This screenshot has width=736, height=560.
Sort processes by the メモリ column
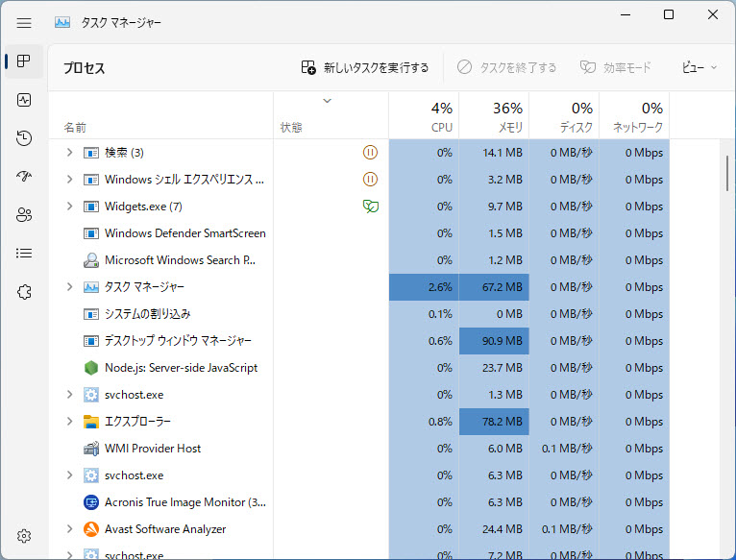point(494,116)
